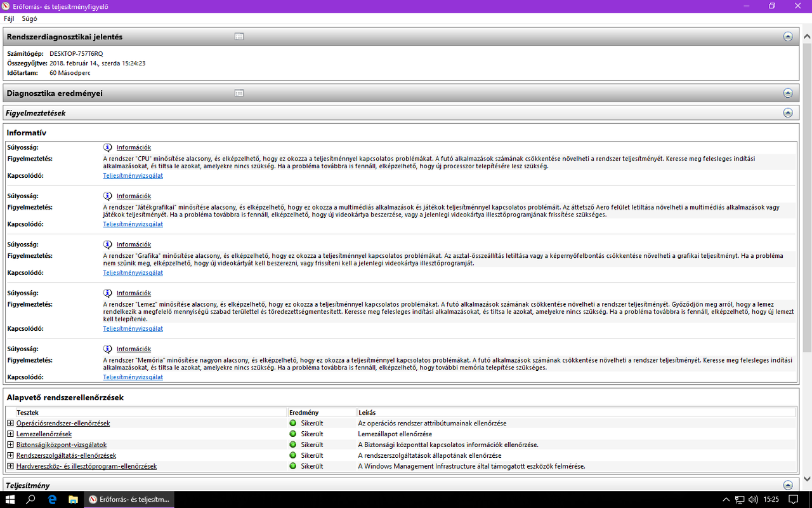Viewport: 812px width, 508px height.
Task: Click the Lemezállapot ellenőrzése description
Action: coord(395,434)
